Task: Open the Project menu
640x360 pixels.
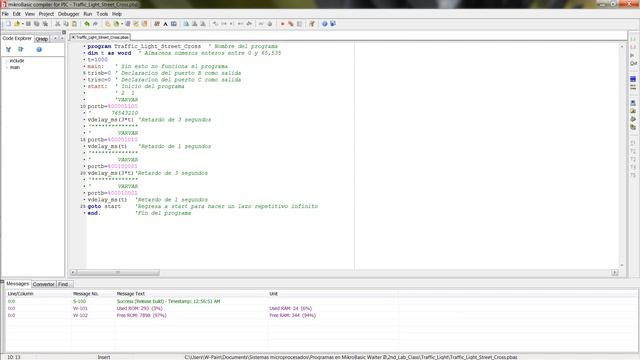Action: (x=46, y=14)
